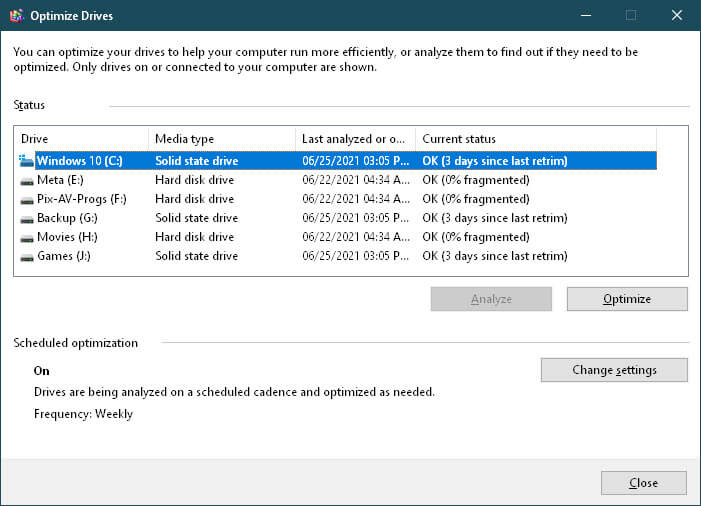This screenshot has height=506, width=701.
Task: Minimize the Optimize Drives window
Action: click(x=586, y=15)
